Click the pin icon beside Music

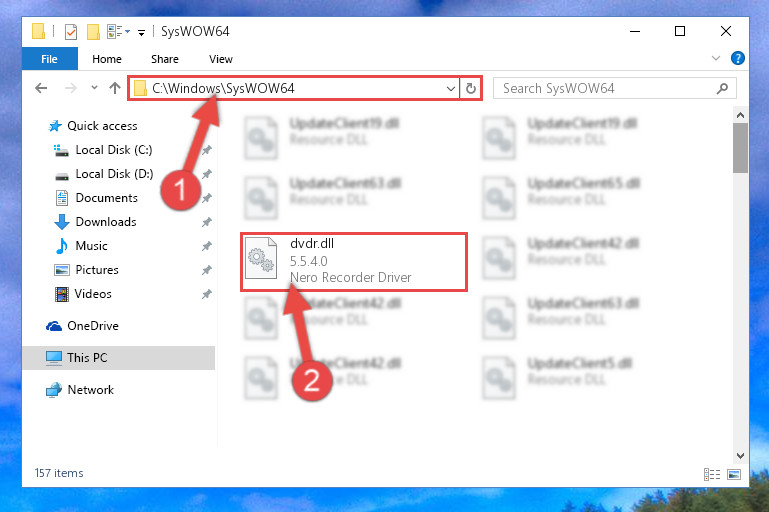tap(207, 246)
